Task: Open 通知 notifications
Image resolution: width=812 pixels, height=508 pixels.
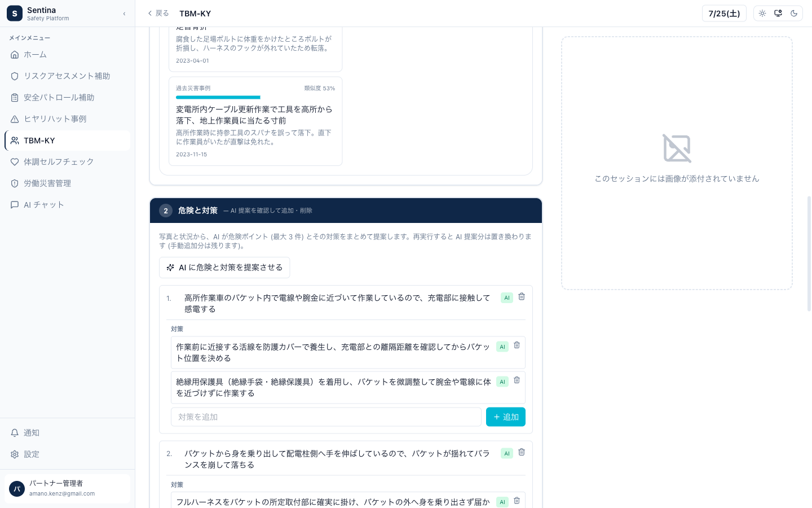Action: point(67,433)
